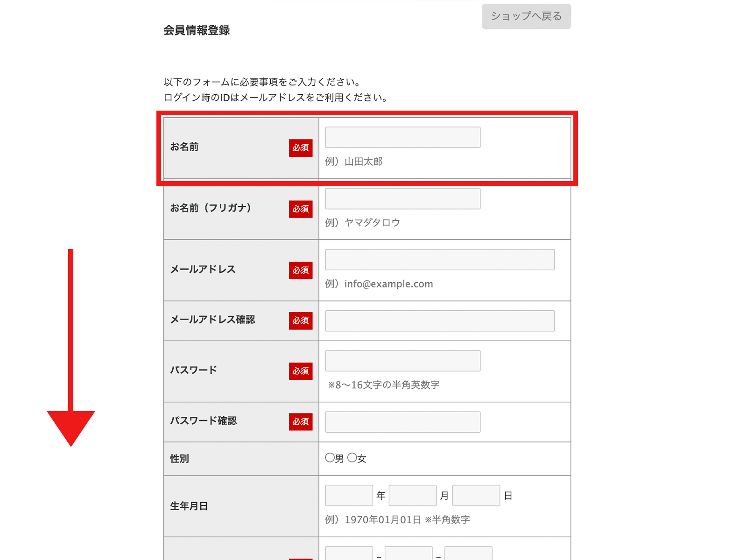
Task: Click the 必須 badge beside お名前
Action: click(x=301, y=148)
